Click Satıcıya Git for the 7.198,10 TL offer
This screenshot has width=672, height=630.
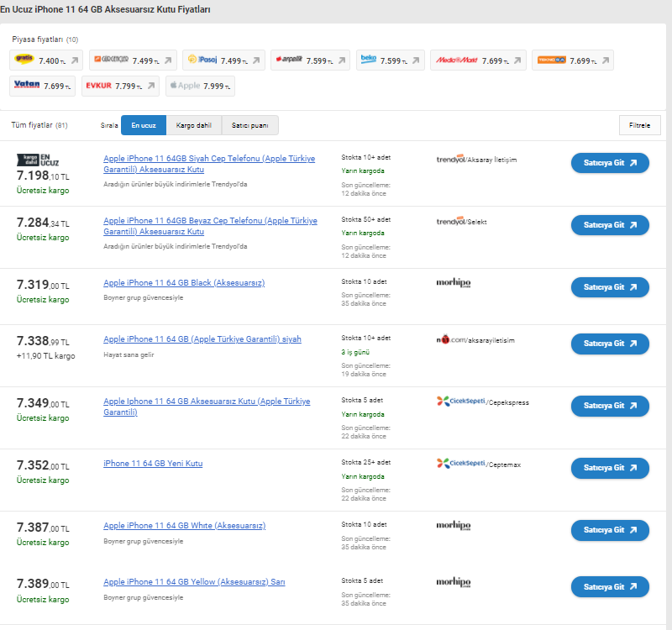coord(610,163)
